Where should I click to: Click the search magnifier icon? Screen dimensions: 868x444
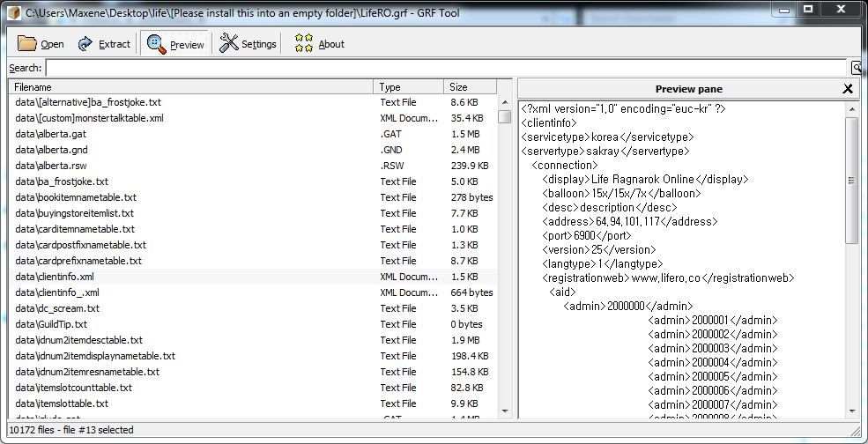click(x=857, y=68)
